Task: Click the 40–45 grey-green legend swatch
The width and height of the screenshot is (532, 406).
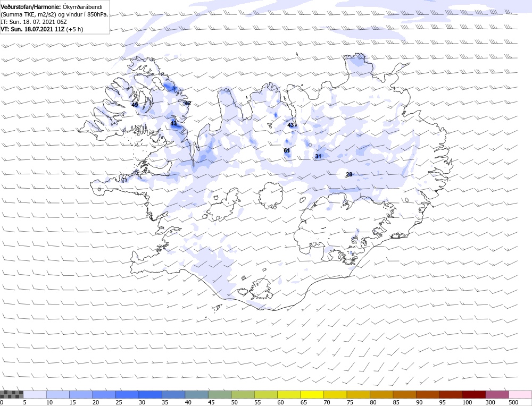Action: click(196, 394)
